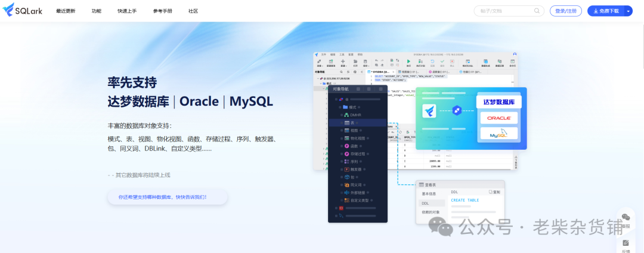The height and width of the screenshot is (253, 644).
Task: Click the 执行计划 icon in illustration toolbar
Action: pos(420,61)
